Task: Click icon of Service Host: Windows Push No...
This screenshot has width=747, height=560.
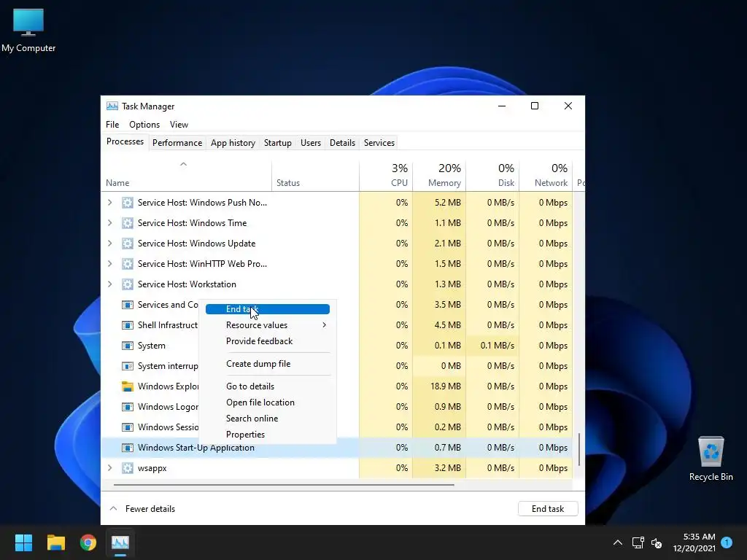Action: pos(127,203)
